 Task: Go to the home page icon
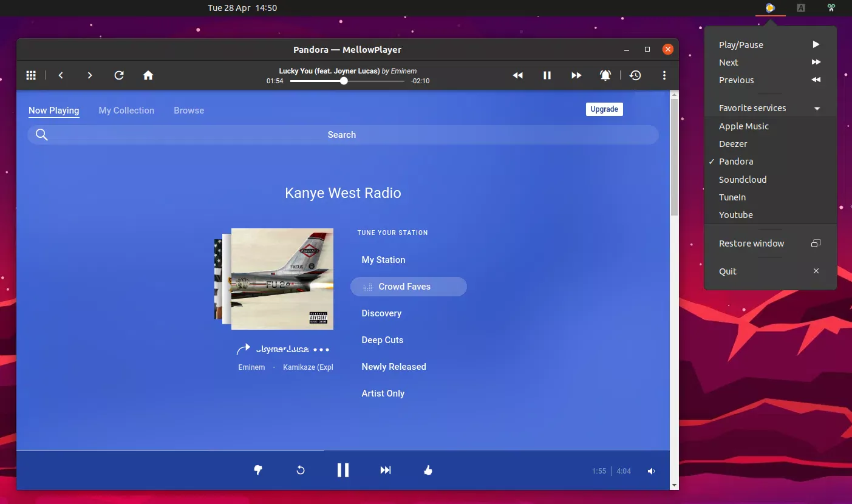[148, 75]
